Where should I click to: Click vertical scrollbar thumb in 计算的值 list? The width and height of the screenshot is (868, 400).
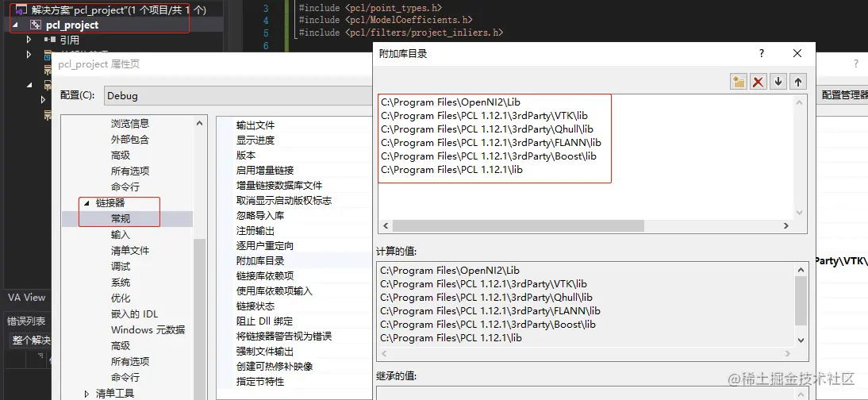[x=801, y=301]
